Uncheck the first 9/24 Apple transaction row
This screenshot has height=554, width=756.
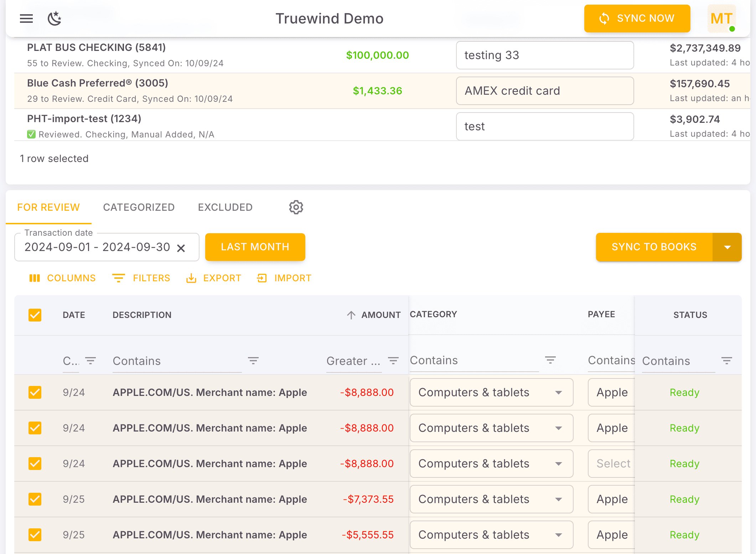point(35,392)
